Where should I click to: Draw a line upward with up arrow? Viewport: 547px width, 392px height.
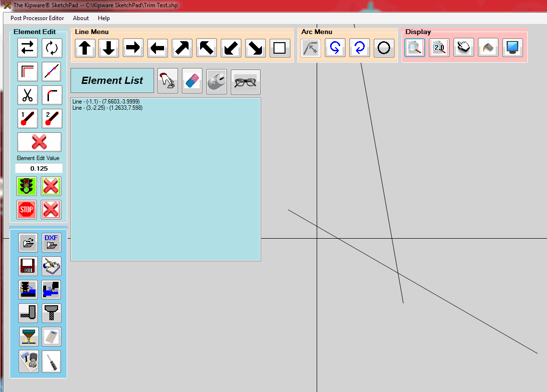coord(85,48)
